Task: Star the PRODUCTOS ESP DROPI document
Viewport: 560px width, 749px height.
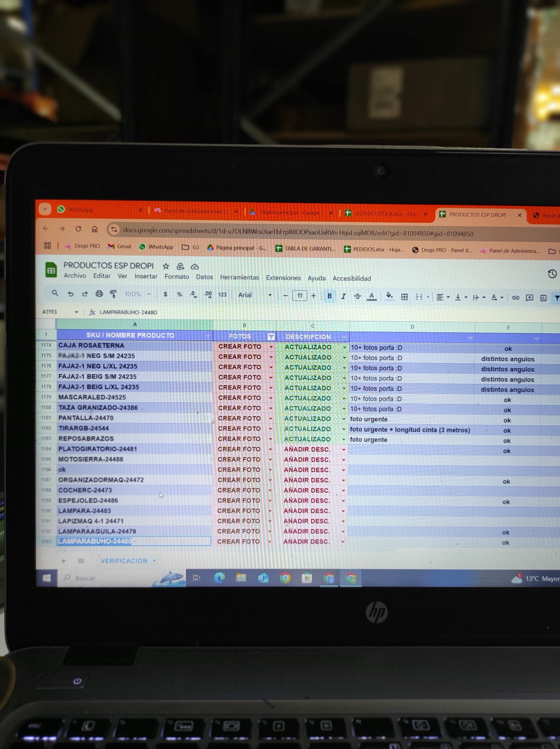Action: tap(166, 266)
